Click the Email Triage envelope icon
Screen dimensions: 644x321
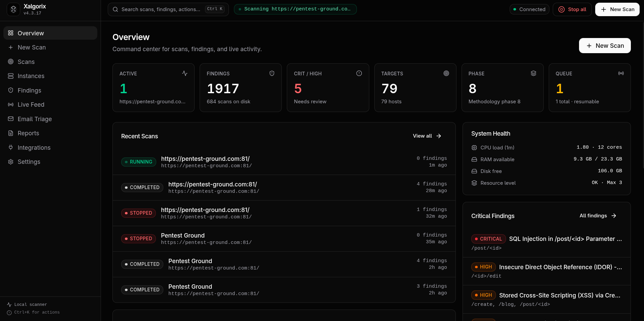coord(11,119)
